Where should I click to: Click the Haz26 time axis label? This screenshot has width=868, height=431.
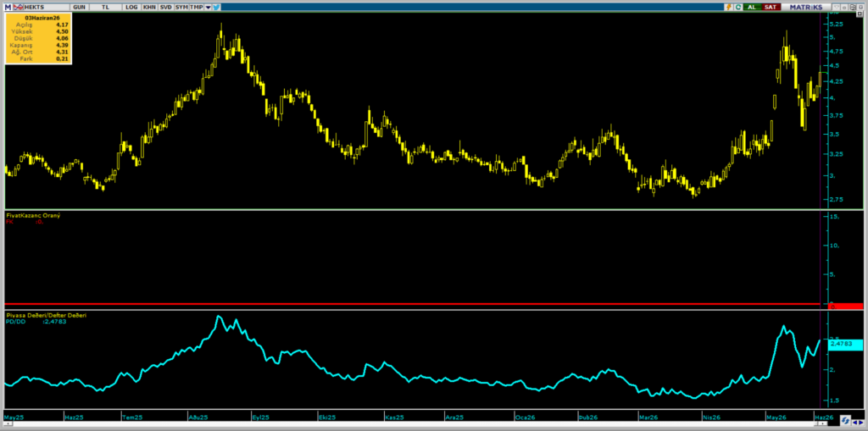coord(824,417)
